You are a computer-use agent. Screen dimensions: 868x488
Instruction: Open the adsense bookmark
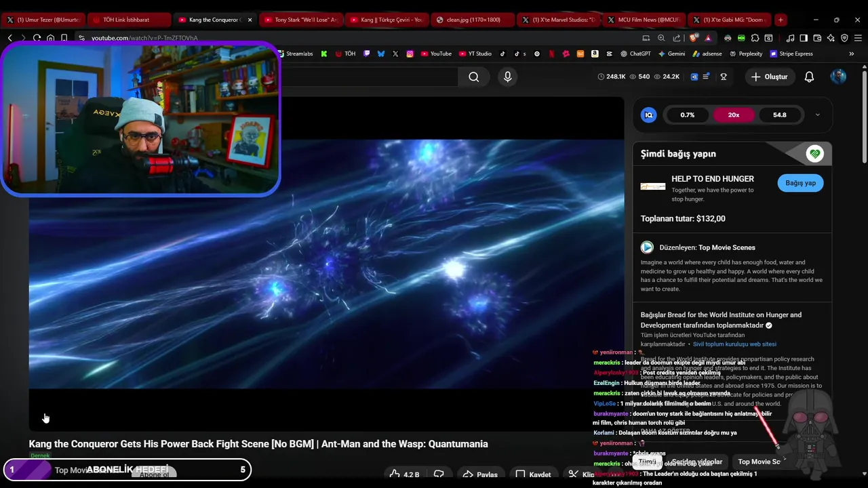pos(707,54)
